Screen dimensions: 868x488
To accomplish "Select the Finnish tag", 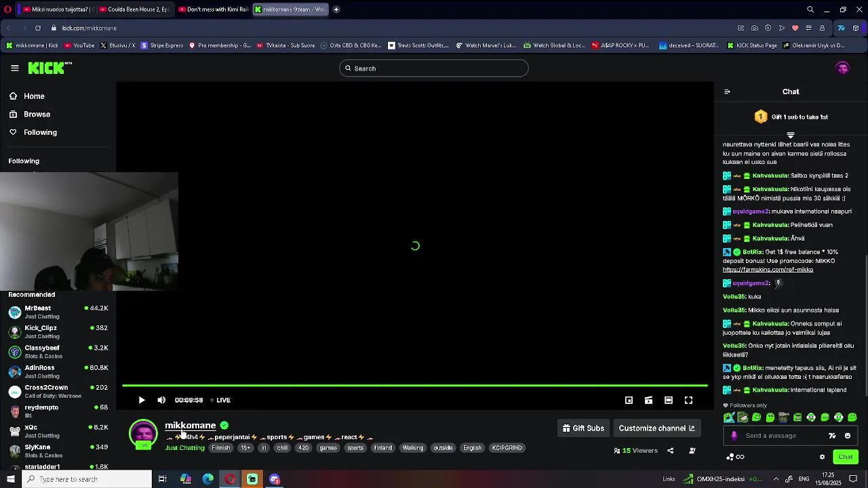I will tap(220, 448).
